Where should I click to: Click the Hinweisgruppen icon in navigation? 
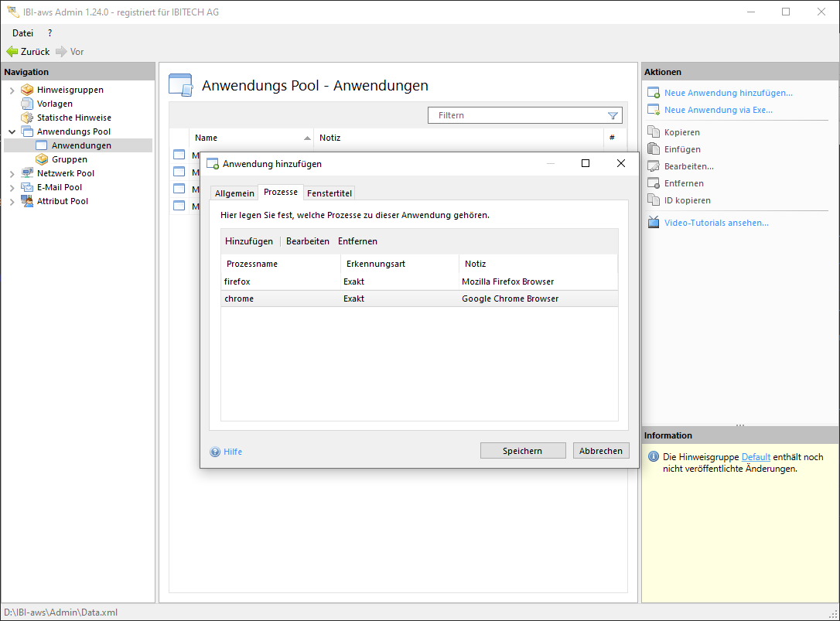pos(27,90)
